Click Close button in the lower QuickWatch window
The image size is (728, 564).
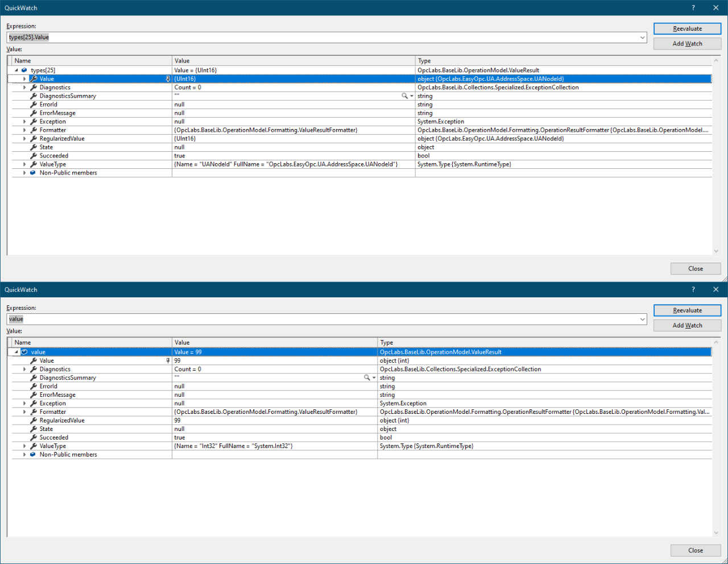[696, 550]
